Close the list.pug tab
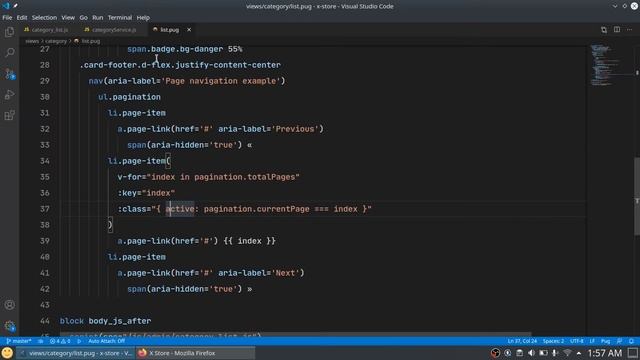The width and height of the screenshot is (640, 360). (189, 30)
